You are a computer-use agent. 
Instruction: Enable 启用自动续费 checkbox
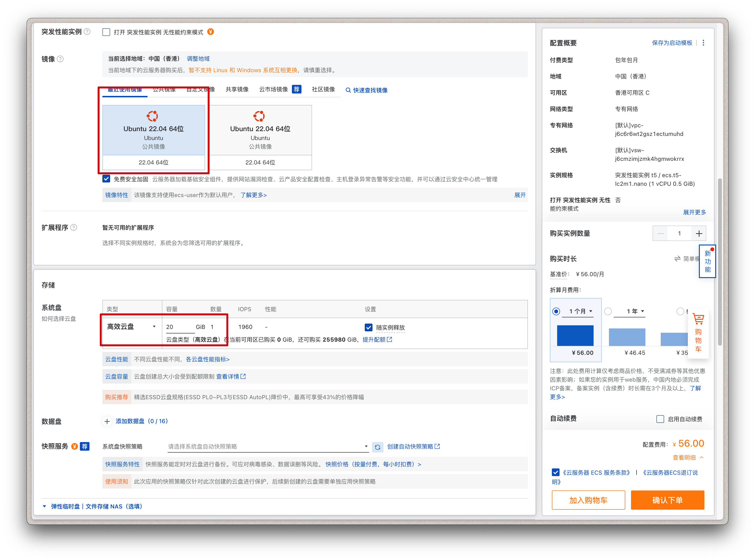(x=660, y=419)
